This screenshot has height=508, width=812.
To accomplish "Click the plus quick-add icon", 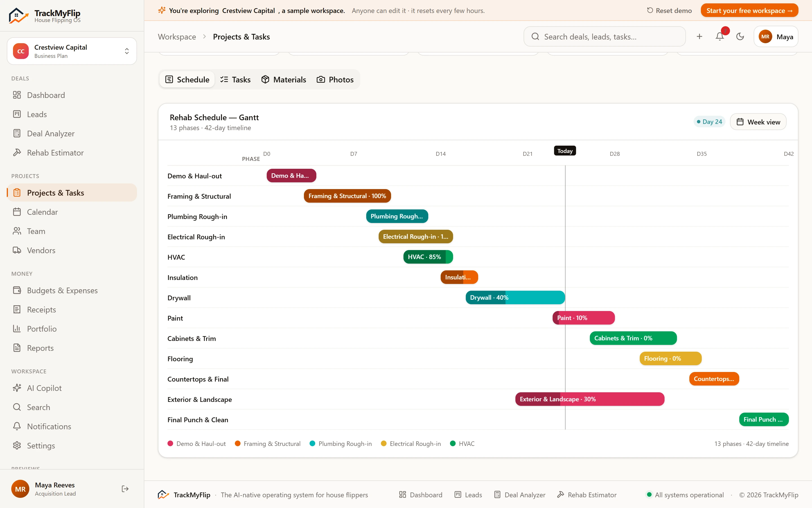I will point(699,36).
